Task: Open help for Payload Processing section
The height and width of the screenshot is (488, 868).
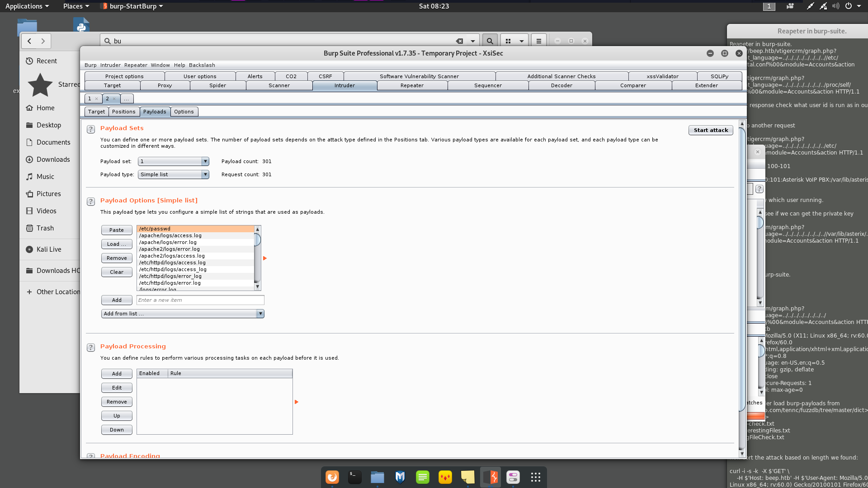Action: click(x=91, y=347)
